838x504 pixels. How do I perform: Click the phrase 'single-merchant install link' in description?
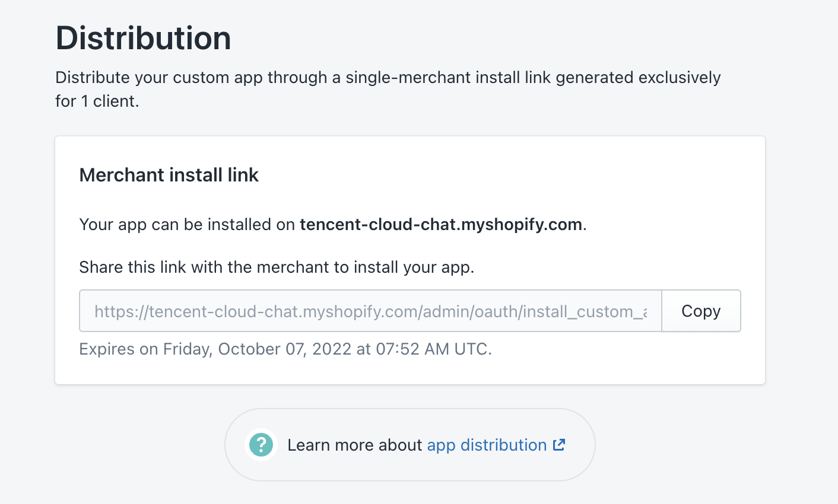coord(449,78)
